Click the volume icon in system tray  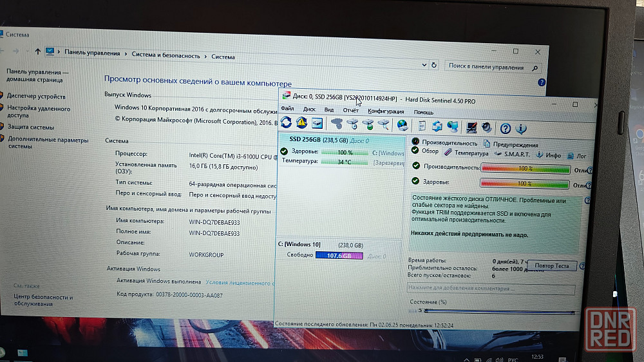[499, 359]
